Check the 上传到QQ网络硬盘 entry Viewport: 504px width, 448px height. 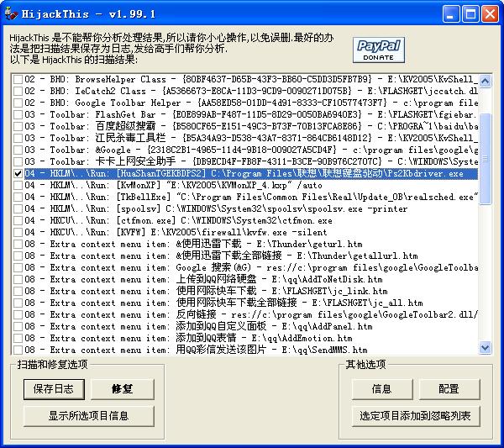click(18, 279)
